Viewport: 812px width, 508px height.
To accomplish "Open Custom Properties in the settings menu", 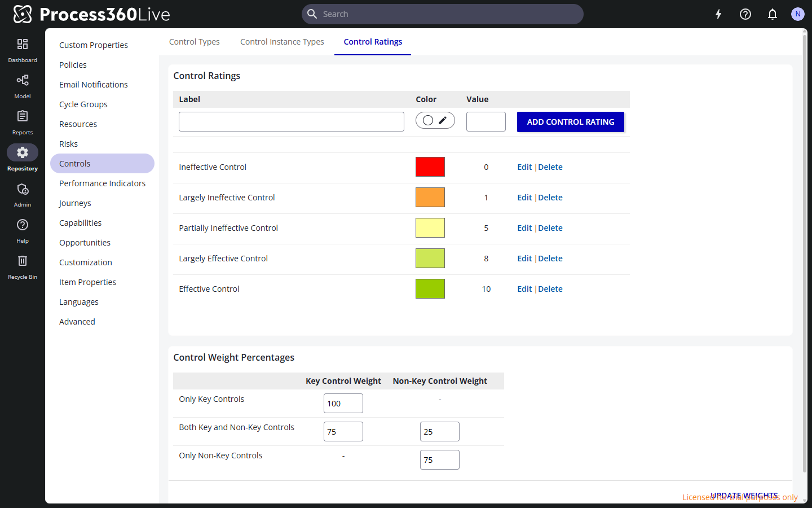I will click(x=94, y=45).
